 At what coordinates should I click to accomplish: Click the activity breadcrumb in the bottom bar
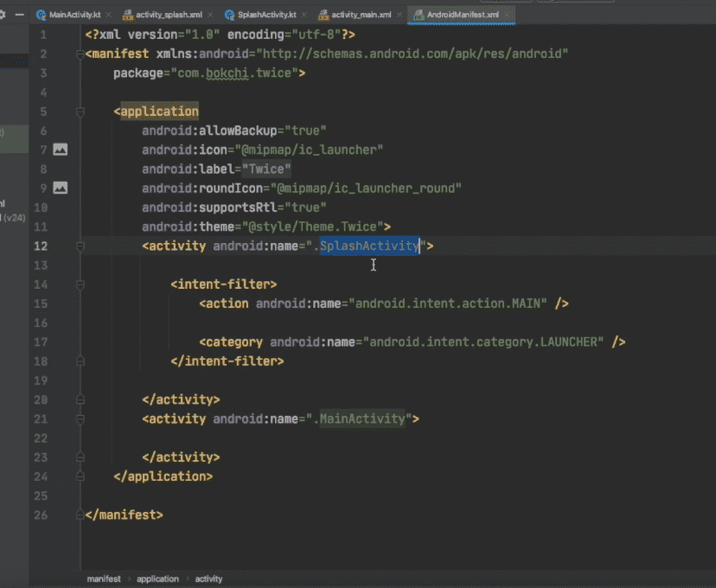point(208,578)
